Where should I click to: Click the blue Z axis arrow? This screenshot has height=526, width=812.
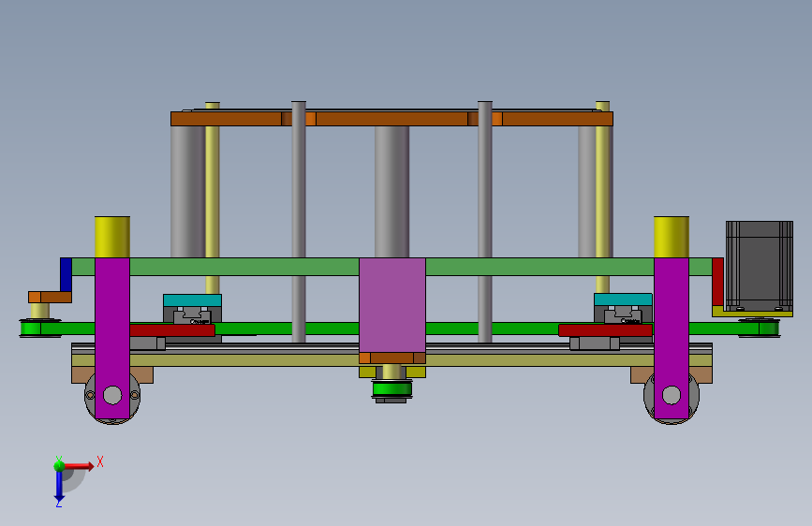pos(59,486)
